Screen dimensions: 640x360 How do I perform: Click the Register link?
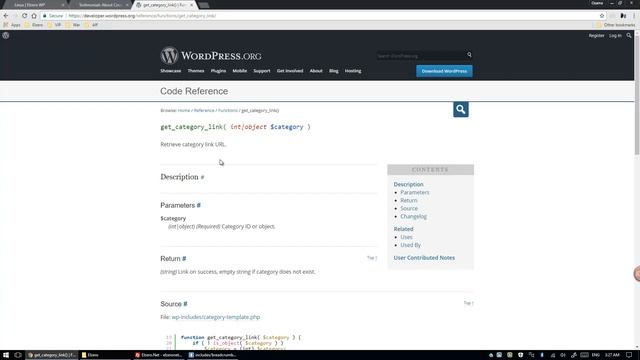(x=596, y=36)
